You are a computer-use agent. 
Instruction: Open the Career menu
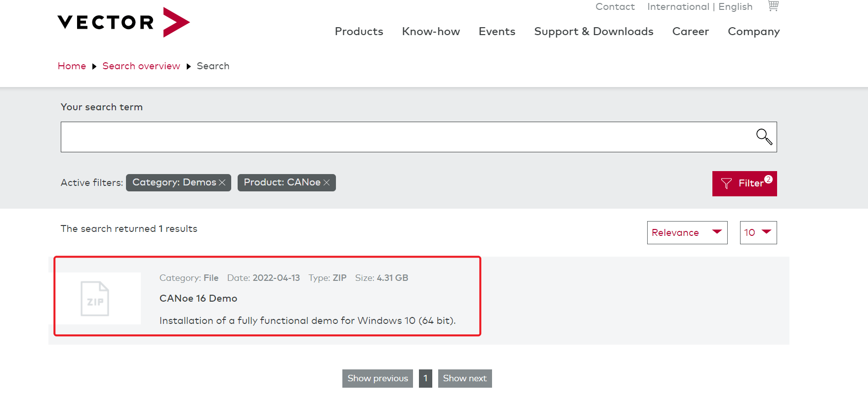tap(691, 32)
